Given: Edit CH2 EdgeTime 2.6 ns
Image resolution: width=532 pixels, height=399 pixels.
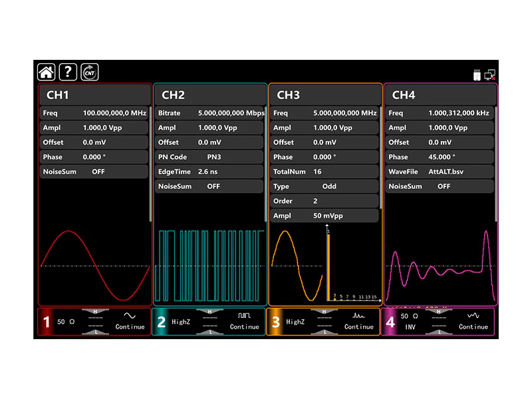Looking at the screenshot, I should point(209,172).
